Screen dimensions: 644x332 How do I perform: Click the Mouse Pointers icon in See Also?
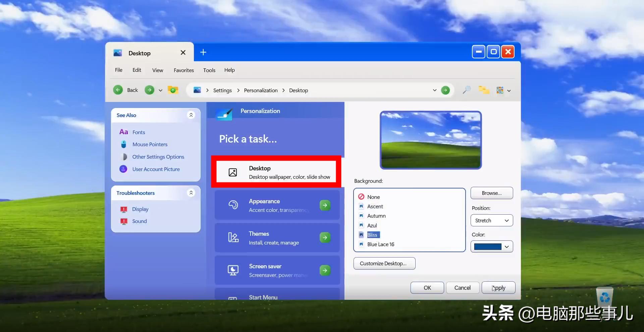pos(123,144)
